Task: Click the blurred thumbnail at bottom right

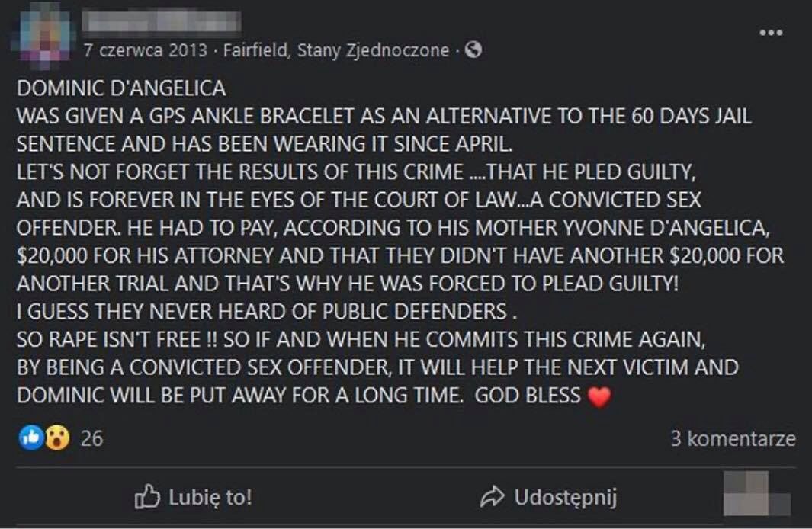Action: (x=757, y=492)
